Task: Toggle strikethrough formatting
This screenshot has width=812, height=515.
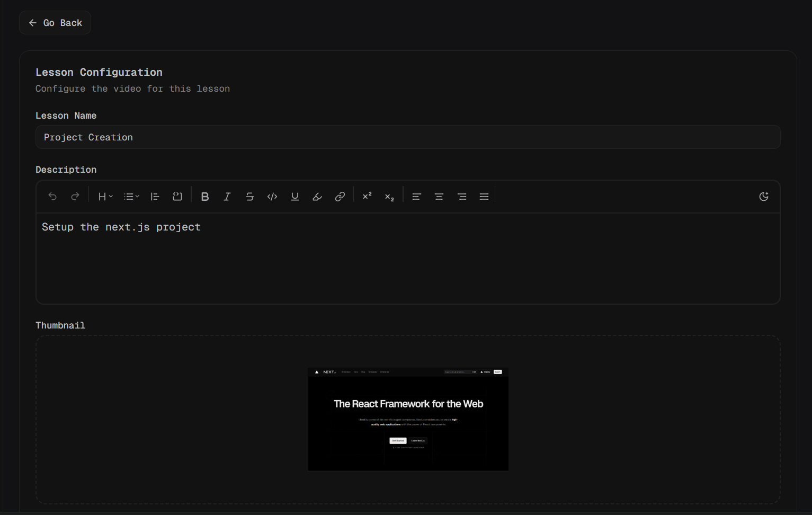Action: (250, 197)
